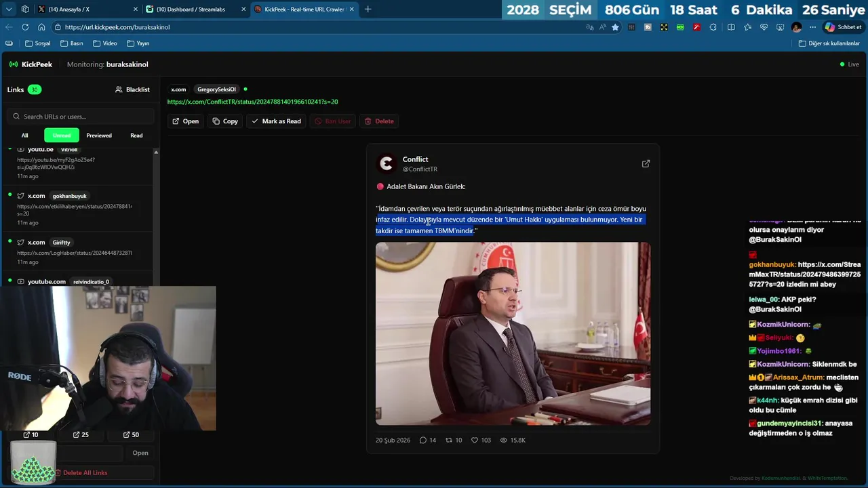This screenshot has height=488, width=868.
Task: Click the scroll-up arrow of links list
Action: (x=156, y=152)
